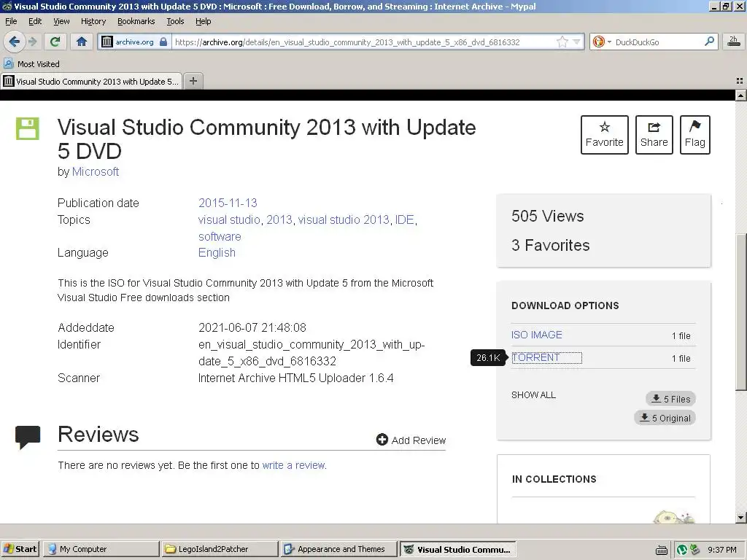Click the Flag button
Screen dimensions: 747x560
[694, 135]
